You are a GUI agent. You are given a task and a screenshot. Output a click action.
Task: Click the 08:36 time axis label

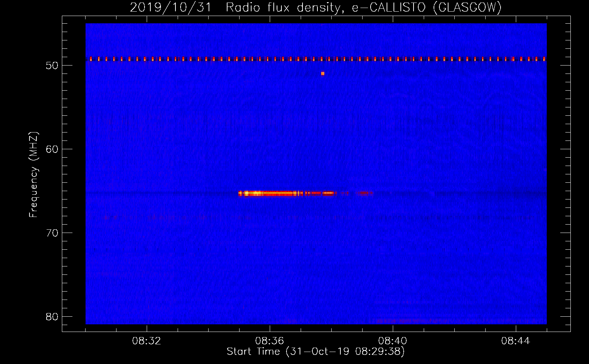coord(270,341)
